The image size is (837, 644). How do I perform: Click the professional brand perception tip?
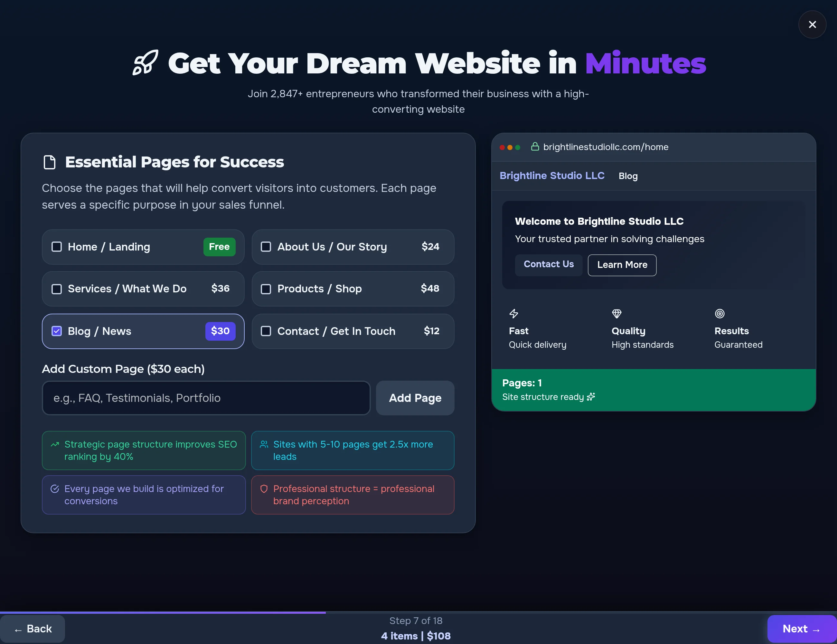pyautogui.click(x=353, y=495)
